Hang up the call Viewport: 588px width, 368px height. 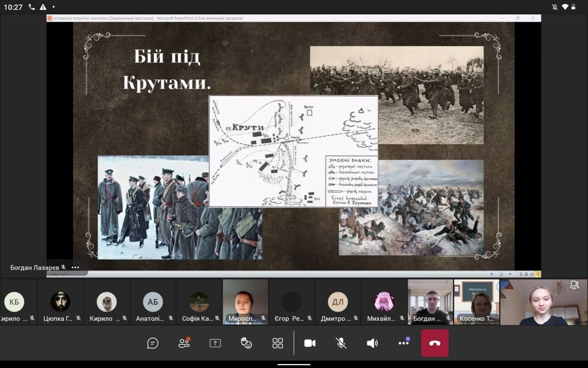pyautogui.click(x=435, y=343)
